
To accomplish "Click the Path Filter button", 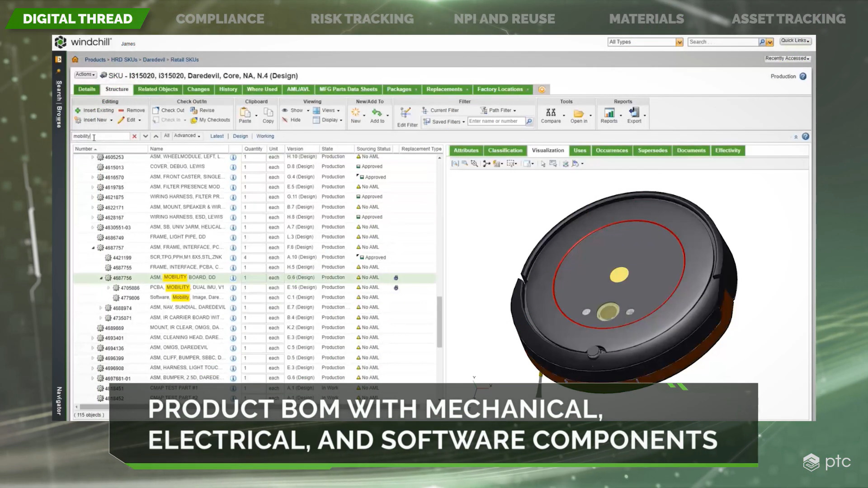I will 498,110.
